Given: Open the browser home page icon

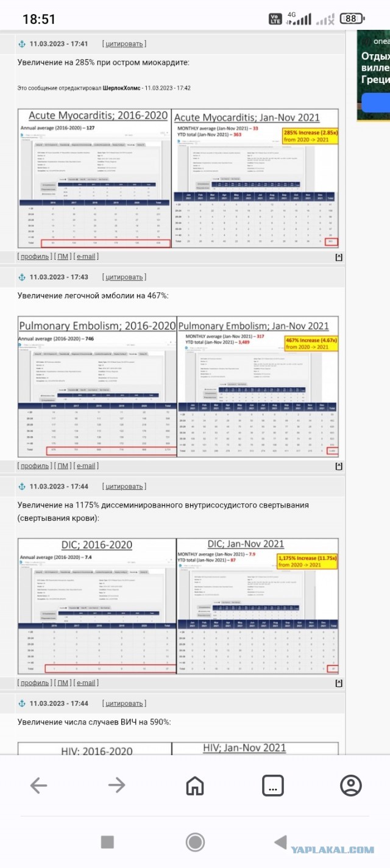Looking at the screenshot, I should (195, 786).
